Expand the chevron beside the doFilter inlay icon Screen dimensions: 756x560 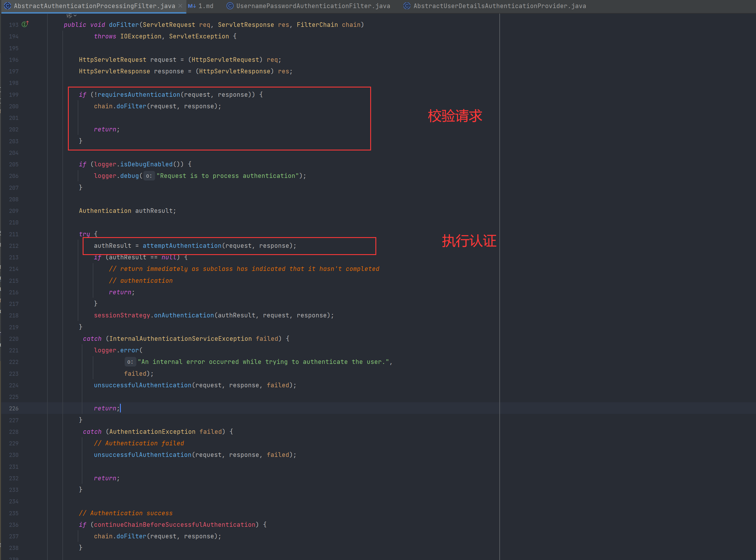click(75, 16)
